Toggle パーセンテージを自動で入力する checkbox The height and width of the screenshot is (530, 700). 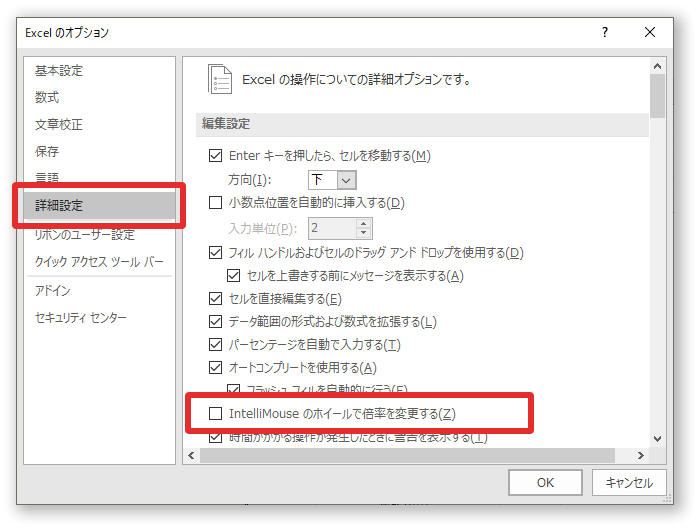coord(215,345)
